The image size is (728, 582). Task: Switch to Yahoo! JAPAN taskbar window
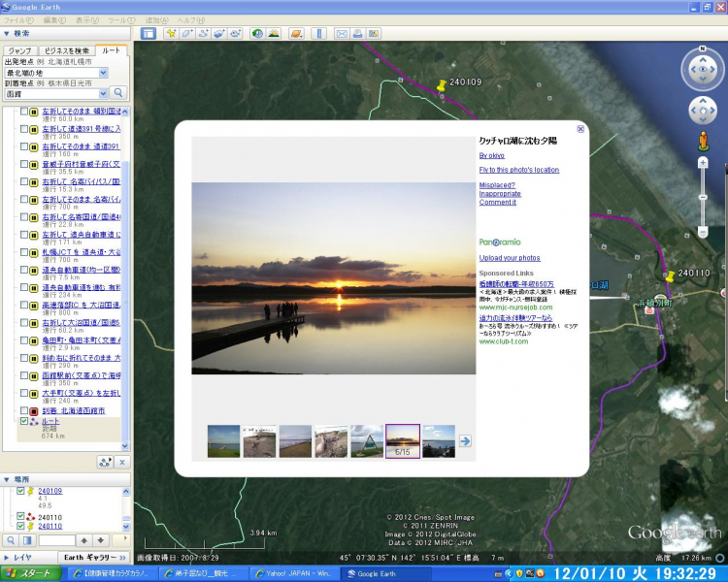tap(295, 573)
